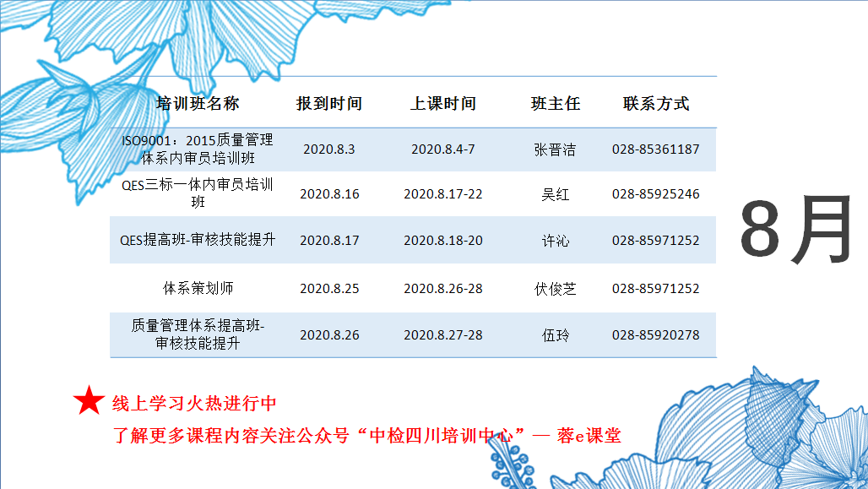Click the ISO9001：2015质量管理体系内审员培训班 cell
This screenshot has height=489, width=868.
point(198,149)
